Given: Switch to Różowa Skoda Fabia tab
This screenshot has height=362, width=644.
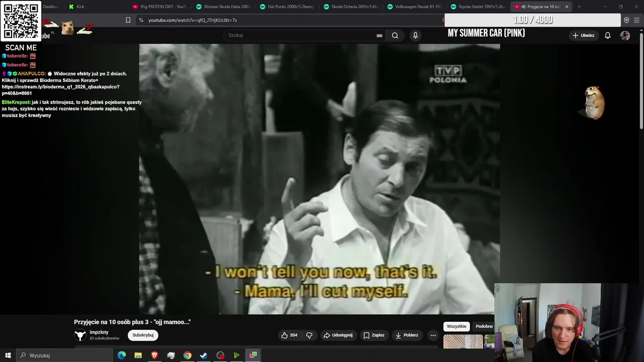Looking at the screenshot, I should (223, 7).
